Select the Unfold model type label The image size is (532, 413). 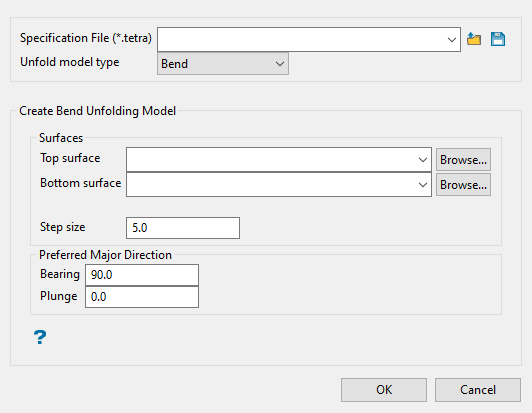coord(70,62)
